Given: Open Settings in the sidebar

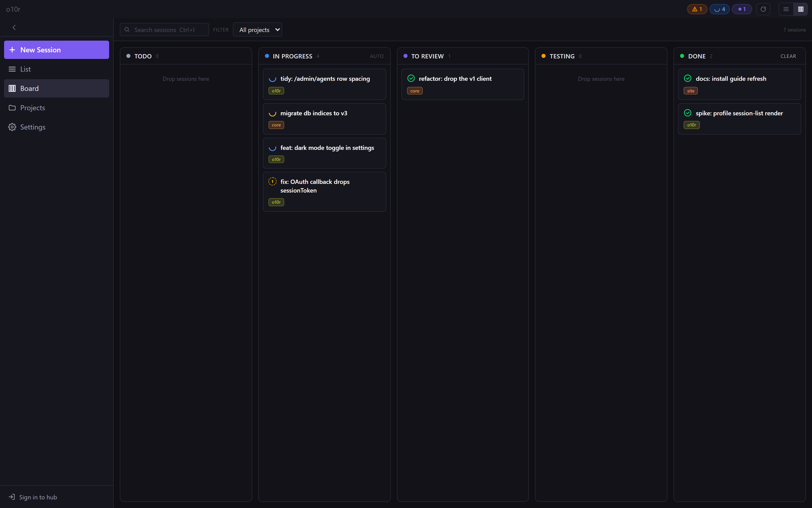Looking at the screenshot, I should click(56, 127).
